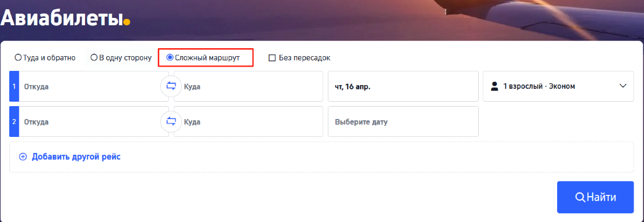644x222 pixels.
Task: Click Откуда field in flight 1 row
Action: (x=94, y=86)
